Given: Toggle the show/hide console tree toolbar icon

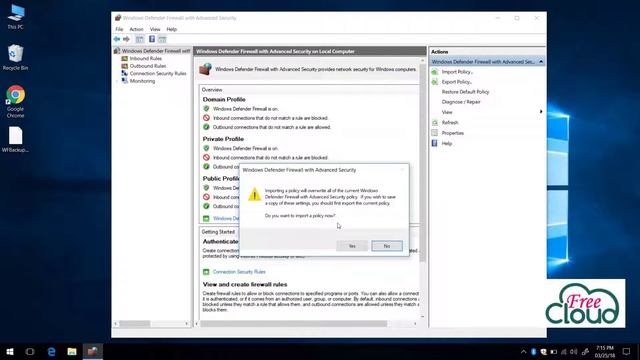Looking at the screenshot, I should tap(140, 39).
